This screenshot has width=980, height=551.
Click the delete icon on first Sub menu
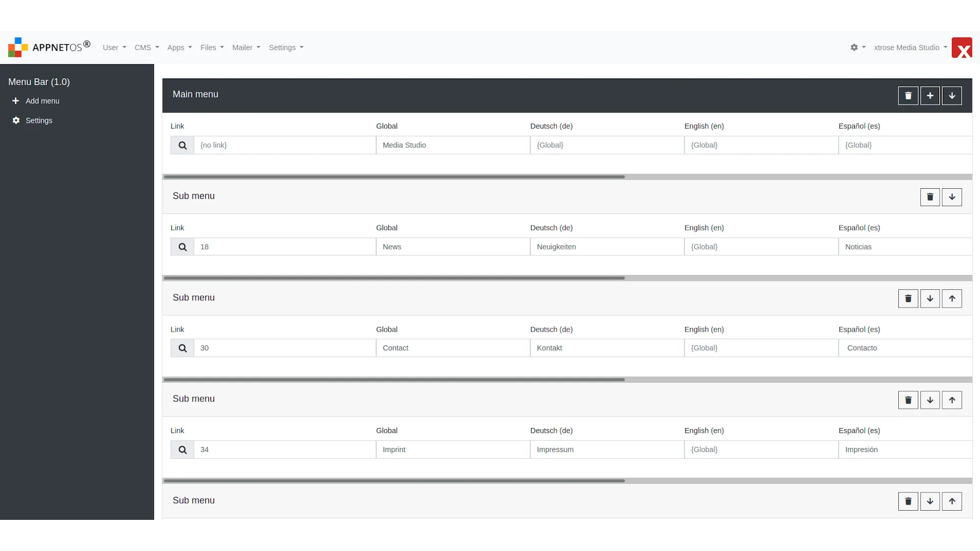point(929,196)
